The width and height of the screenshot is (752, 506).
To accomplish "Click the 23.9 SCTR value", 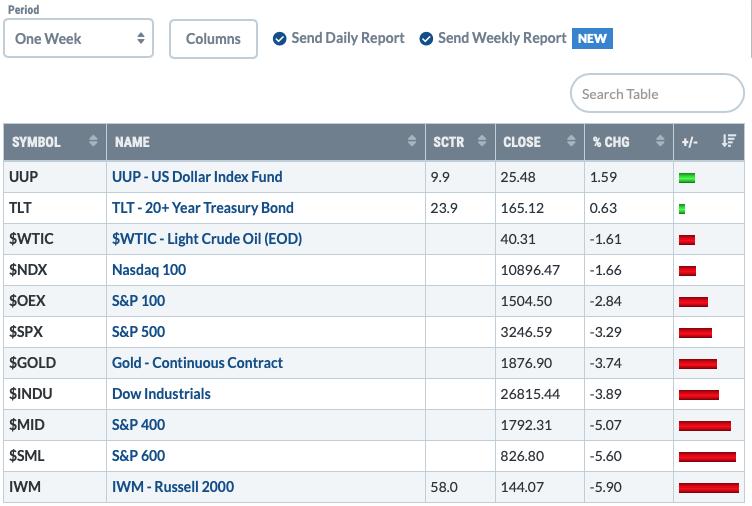I will tap(444, 208).
